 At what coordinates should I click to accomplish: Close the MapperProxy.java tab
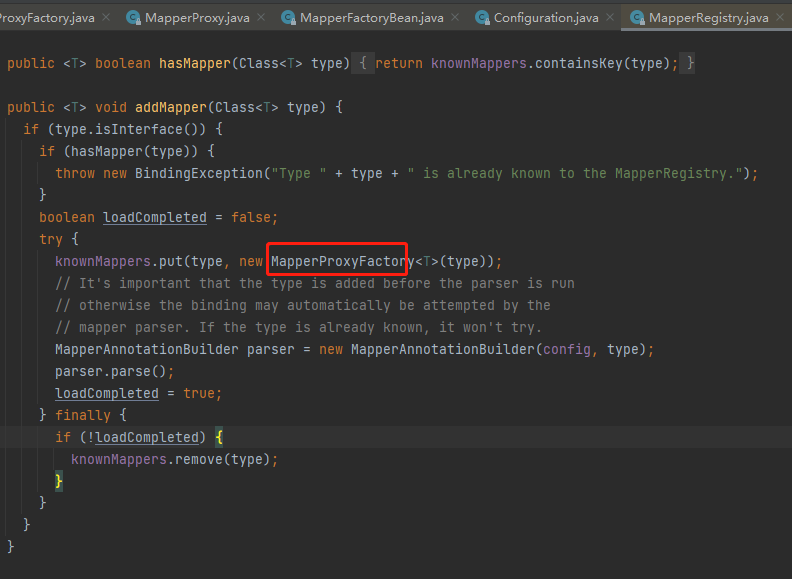(261, 18)
